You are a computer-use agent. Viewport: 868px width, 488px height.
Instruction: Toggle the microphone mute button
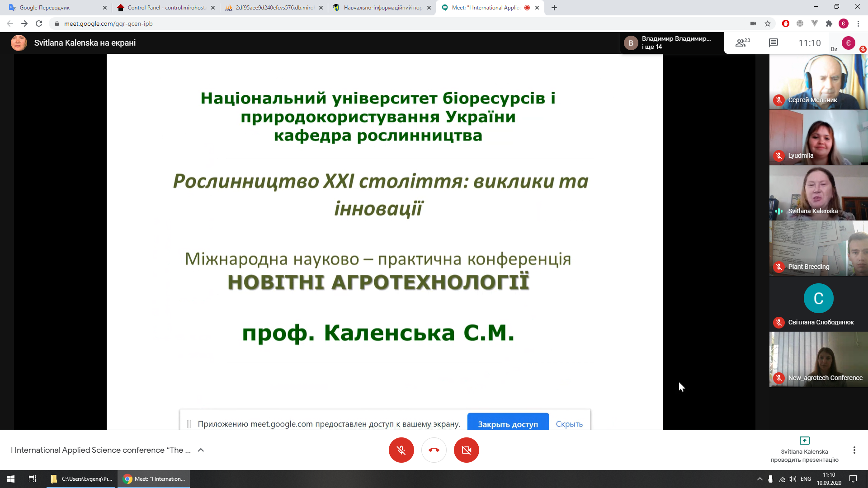coord(401,450)
